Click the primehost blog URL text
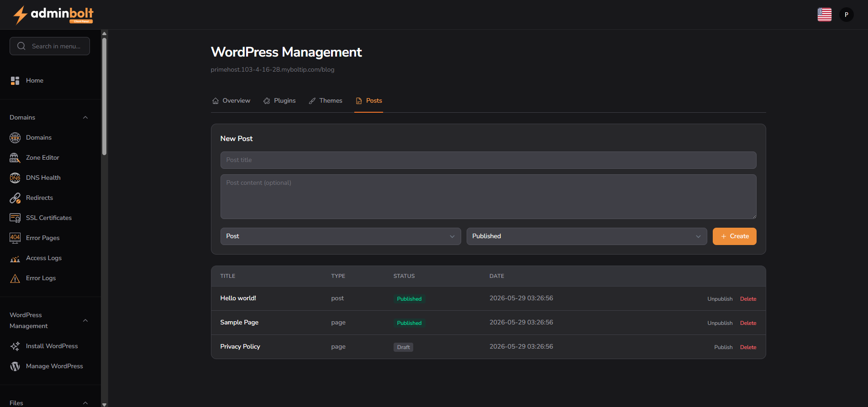Viewport: 868px width, 407px height. point(272,70)
